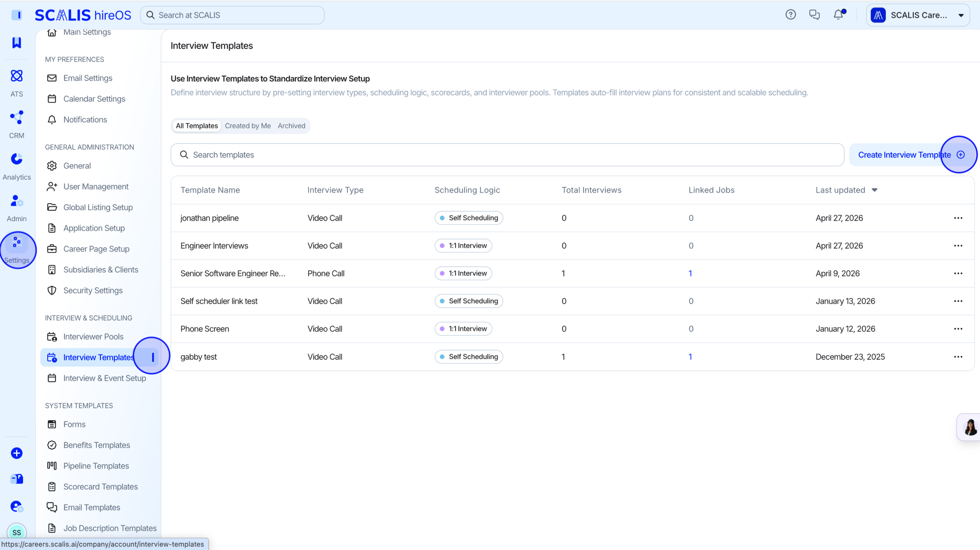The height and width of the screenshot is (550, 980).
Task: Open the bookmark icon in left rail
Action: (x=17, y=42)
